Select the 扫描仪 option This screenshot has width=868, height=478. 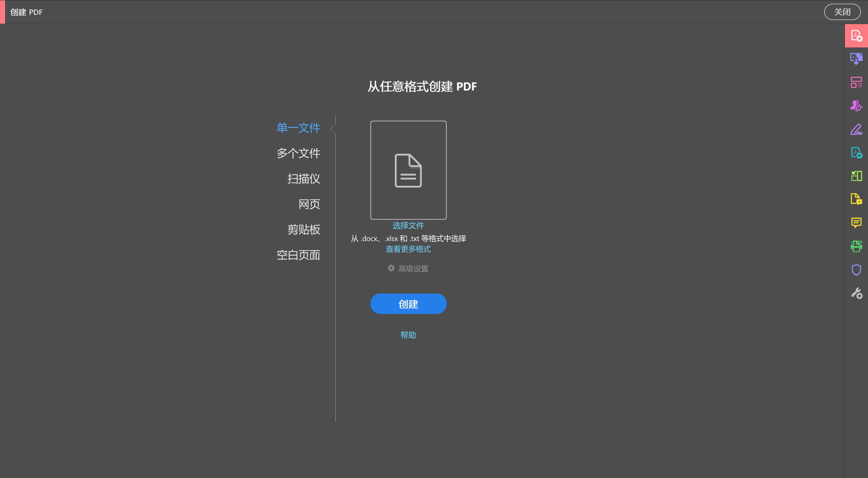[304, 179]
